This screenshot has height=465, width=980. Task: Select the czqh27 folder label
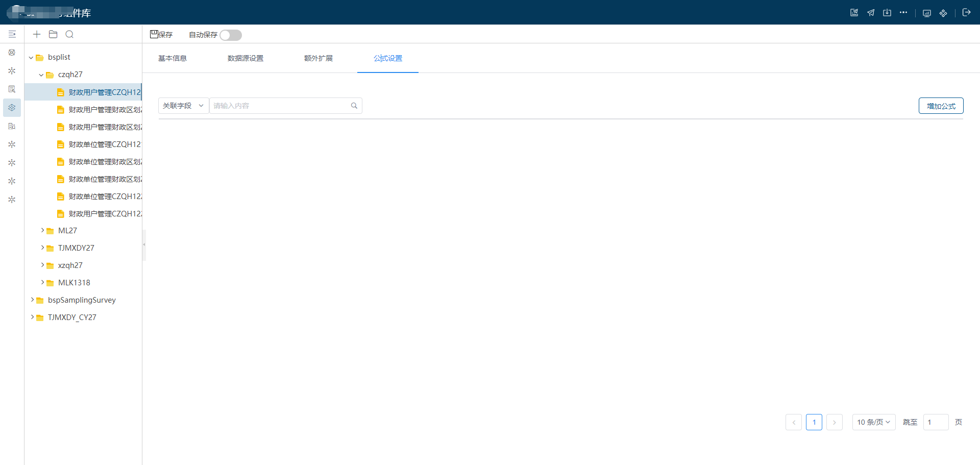pos(70,75)
